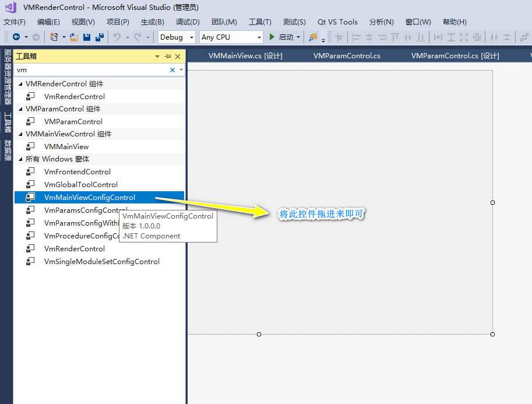Click the Make Same Height icon
Image resolution: width=532 pixels, height=404 pixels.
tap(451, 37)
